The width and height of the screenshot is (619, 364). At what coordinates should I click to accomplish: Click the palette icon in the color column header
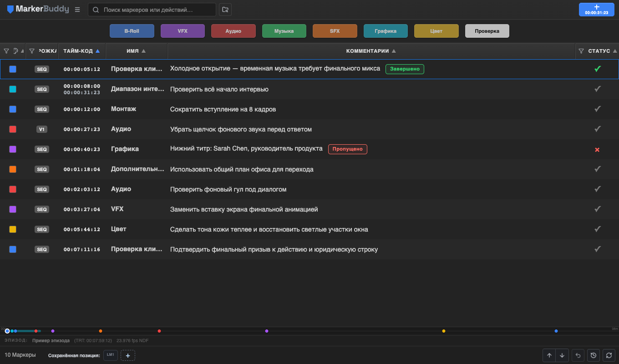[x=15, y=51]
